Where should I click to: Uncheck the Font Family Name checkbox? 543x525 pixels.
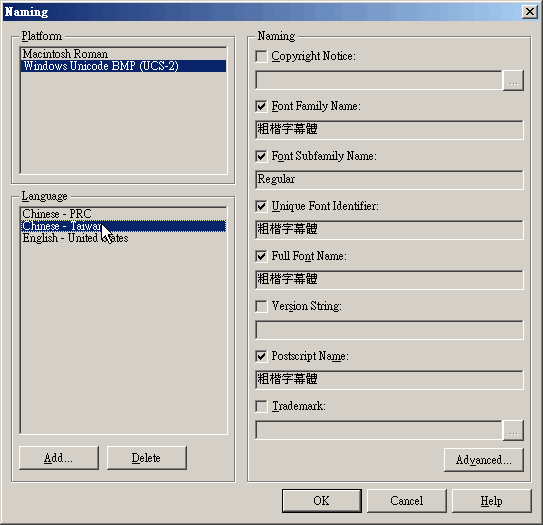tap(261, 106)
